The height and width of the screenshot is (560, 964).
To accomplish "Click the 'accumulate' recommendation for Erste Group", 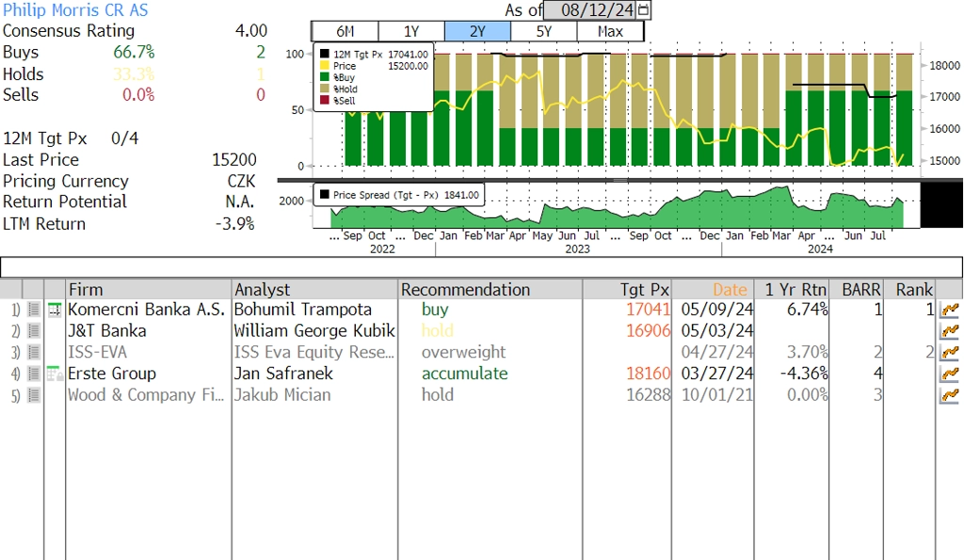I will click(x=465, y=374).
